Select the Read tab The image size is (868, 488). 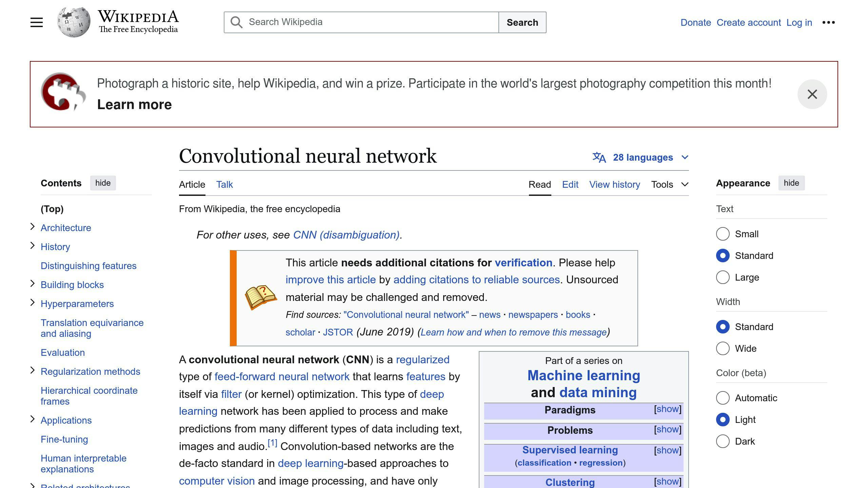point(540,184)
